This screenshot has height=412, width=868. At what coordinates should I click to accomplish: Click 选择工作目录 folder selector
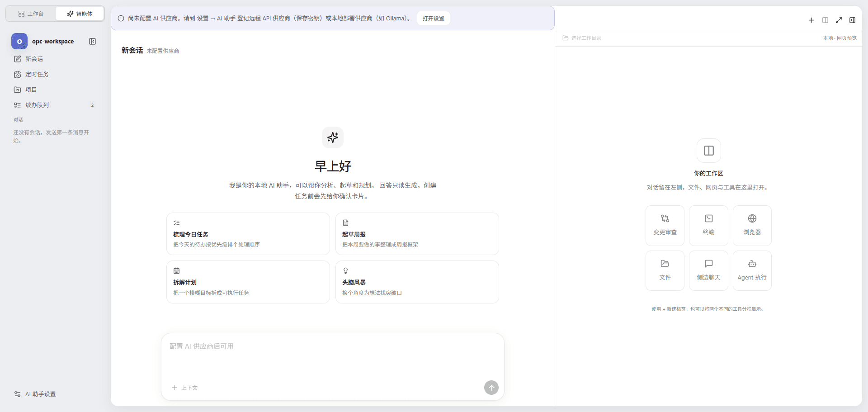coord(582,38)
